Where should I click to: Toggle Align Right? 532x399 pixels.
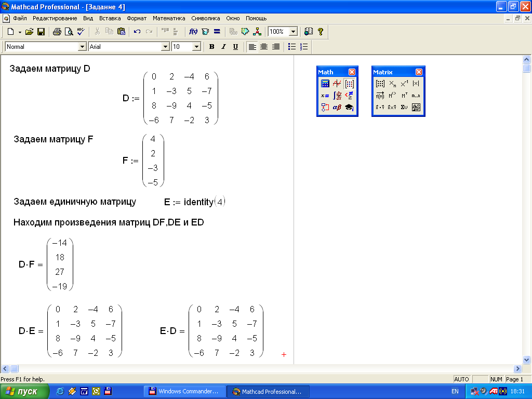pyautogui.click(x=276, y=47)
